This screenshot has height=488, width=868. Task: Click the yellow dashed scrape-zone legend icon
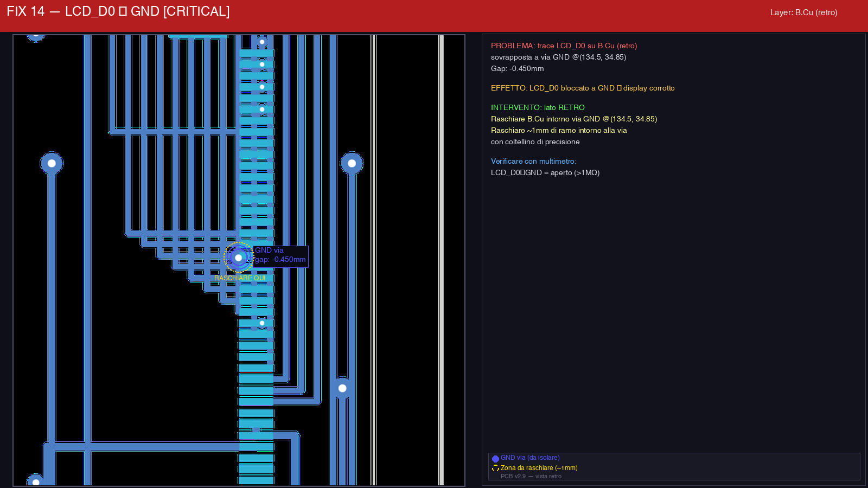coord(495,468)
